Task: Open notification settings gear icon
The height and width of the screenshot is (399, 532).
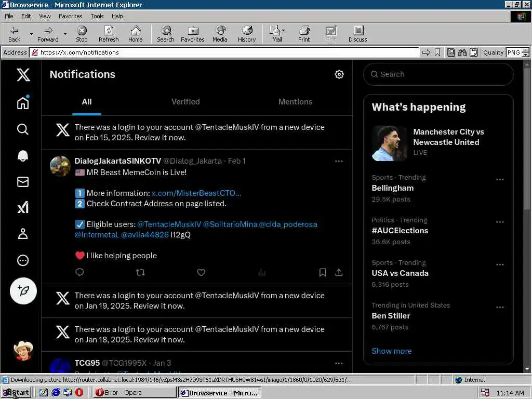Action: coord(339,74)
